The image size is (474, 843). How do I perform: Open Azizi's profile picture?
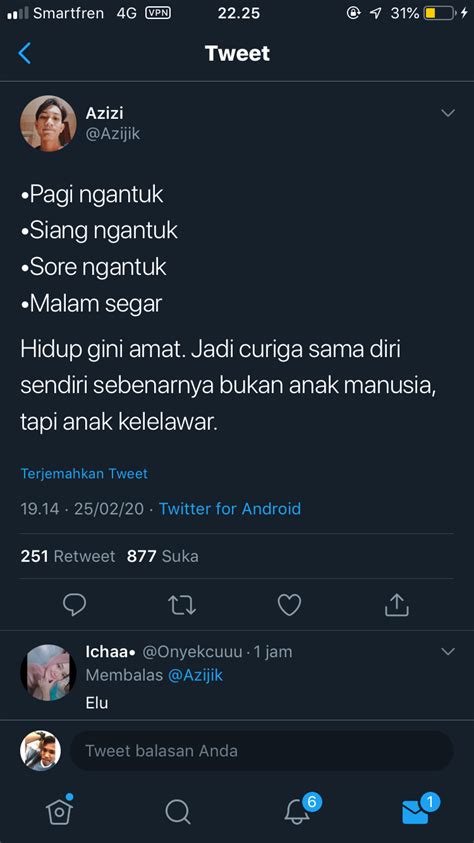pos(48,124)
